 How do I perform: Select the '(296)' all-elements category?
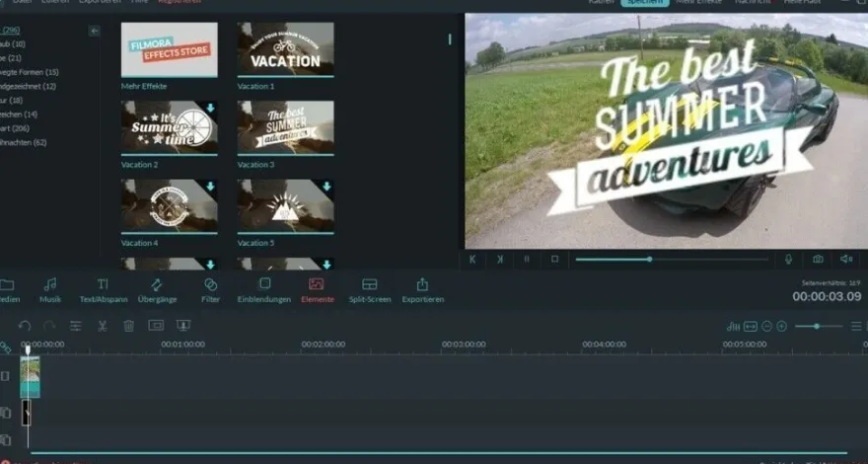point(10,31)
